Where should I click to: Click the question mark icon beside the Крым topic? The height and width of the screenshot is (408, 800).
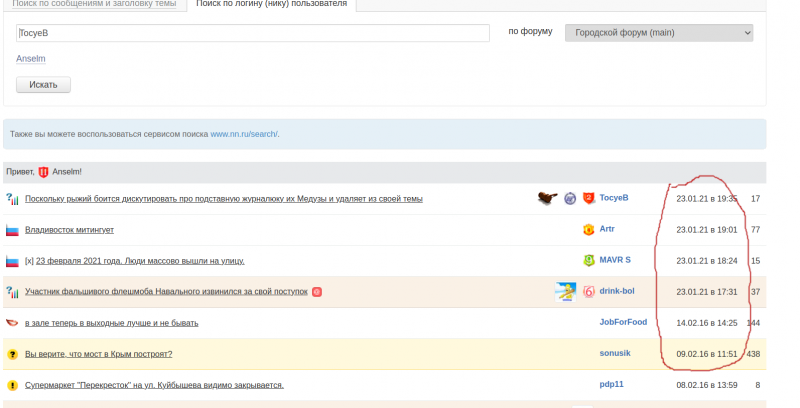tap(13, 354)
